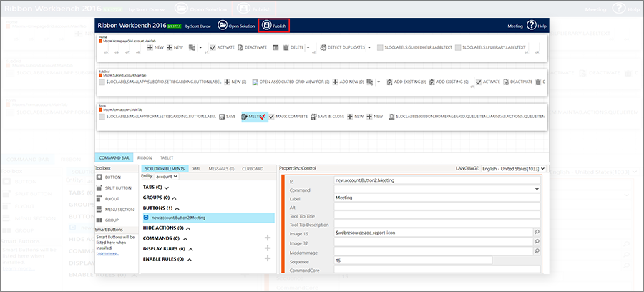Image resolution: width=644 pixels, height=292 pixels.
Task: Click the Alt property field
Action: [x=437, y=207]
